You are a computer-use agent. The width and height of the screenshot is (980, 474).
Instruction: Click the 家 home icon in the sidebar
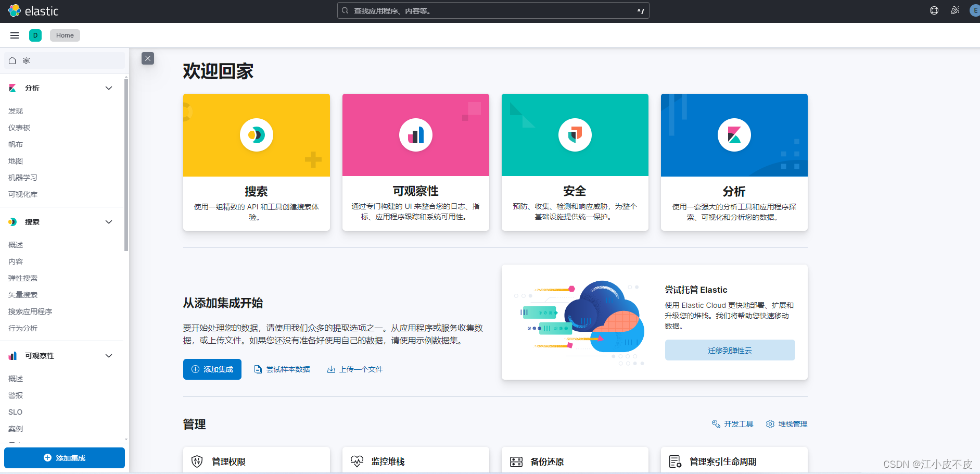pyautogui.click(x=12, y=60)
